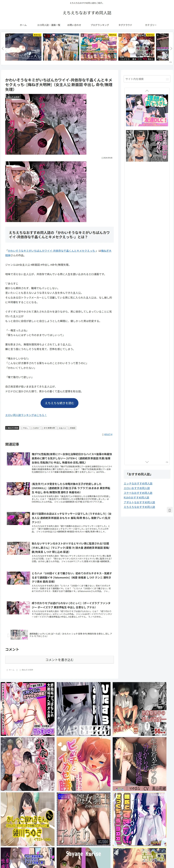Open エロ同人誌・漫画一覧 menu item

[49, 25]
